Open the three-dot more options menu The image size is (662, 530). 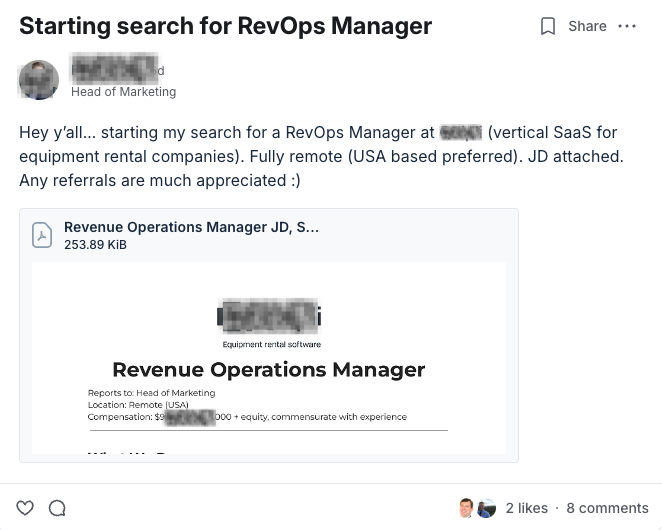627,26
